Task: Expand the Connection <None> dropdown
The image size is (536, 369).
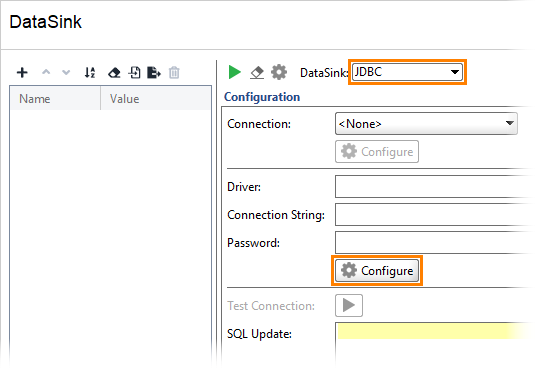Action: click(x=426, y=123)
